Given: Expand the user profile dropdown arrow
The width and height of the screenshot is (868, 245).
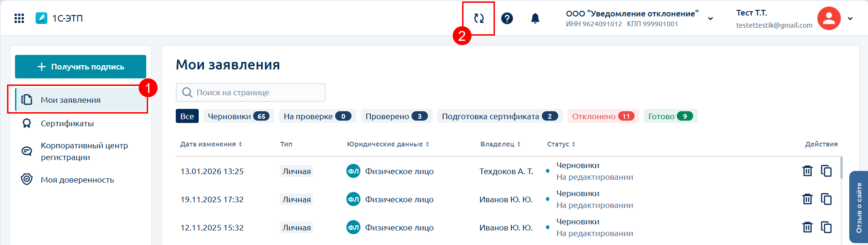Looking at the screenshot, I should tap(850, 19).
